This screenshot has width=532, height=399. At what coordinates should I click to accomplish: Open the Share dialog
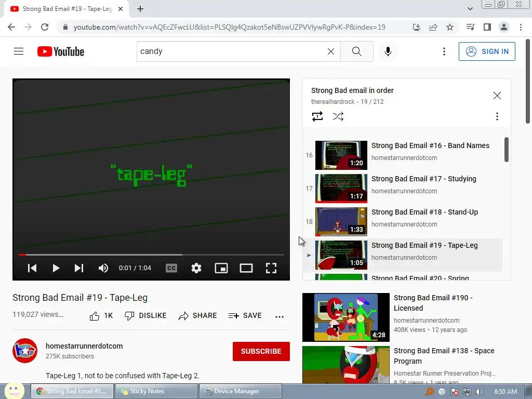[x=197, y=316]
